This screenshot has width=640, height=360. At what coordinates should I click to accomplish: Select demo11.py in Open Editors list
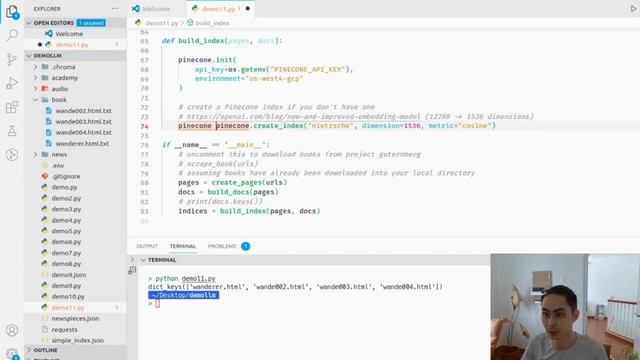coord(72,44)
